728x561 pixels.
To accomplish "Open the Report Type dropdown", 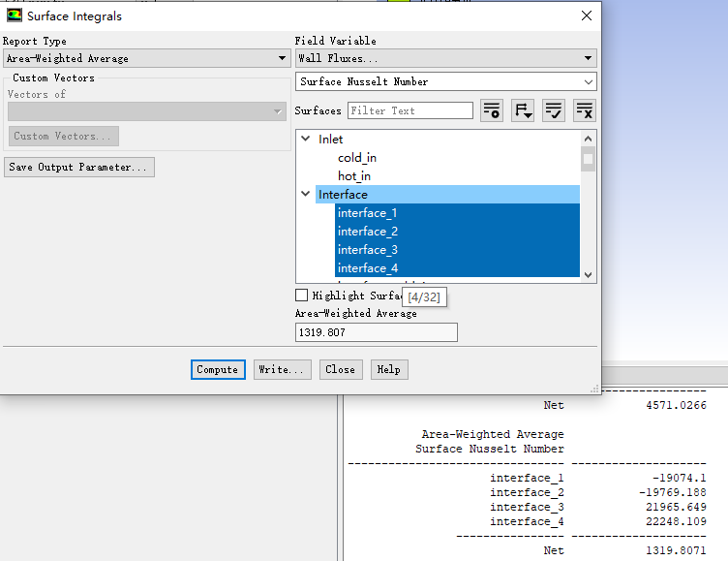I will 145,58.
